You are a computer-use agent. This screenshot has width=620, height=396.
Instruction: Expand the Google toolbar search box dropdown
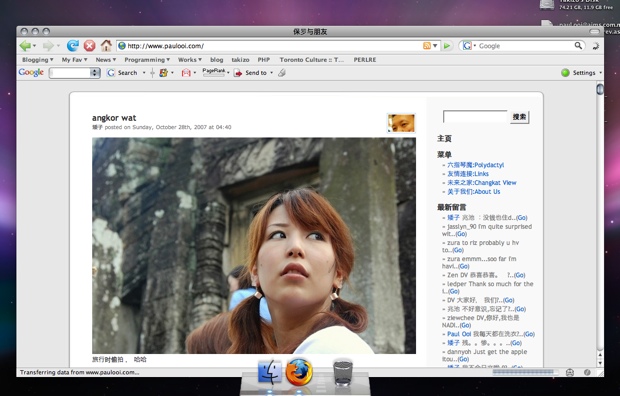pos(95,73)
